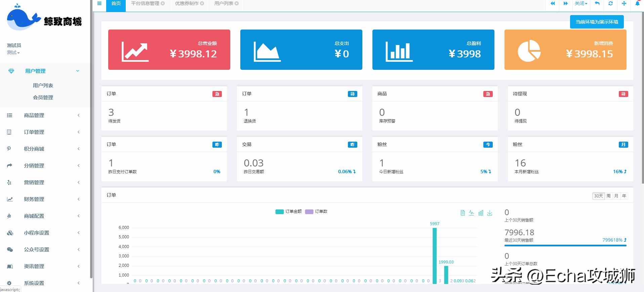644x292 pixels.
Task: Click the fullscreen arrows icon
Action: pyautogui.click(x=624, y=4)
